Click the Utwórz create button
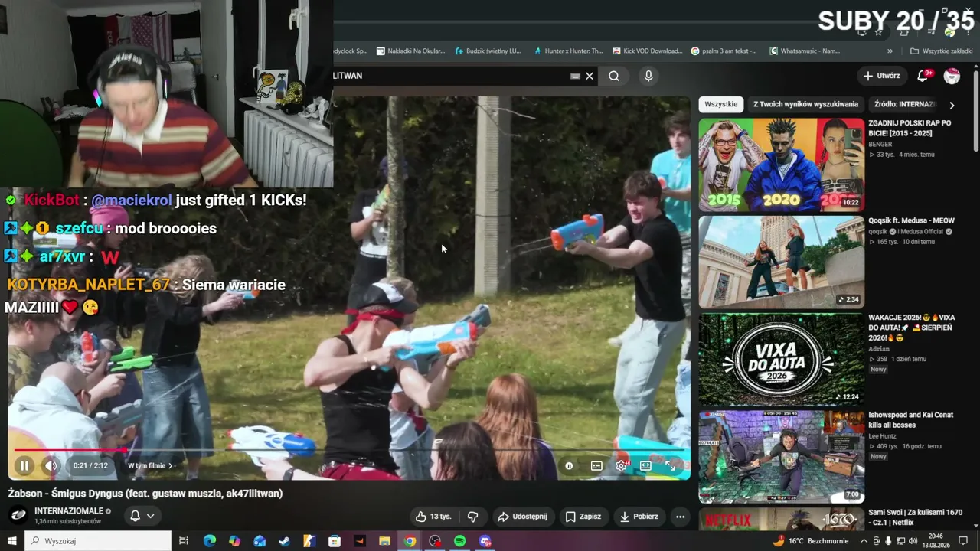 pos(881,76)
